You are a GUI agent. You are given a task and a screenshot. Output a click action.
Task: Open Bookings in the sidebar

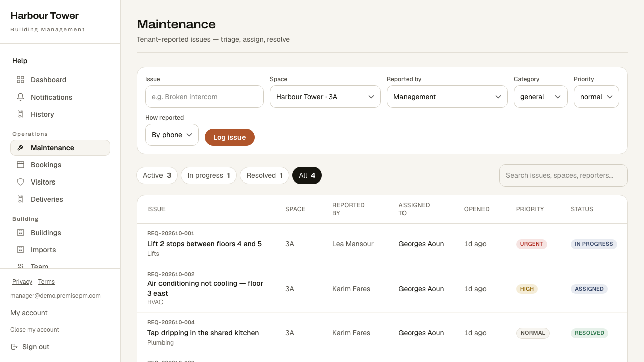click(x=60, y=165)
